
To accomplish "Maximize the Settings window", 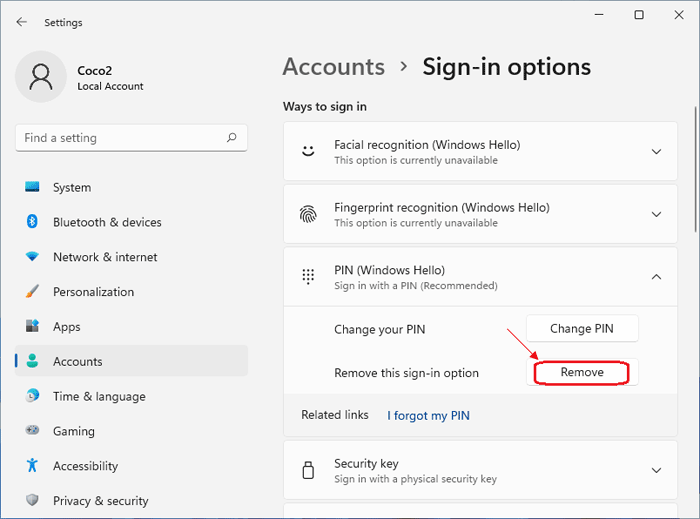I will point(639,15).
